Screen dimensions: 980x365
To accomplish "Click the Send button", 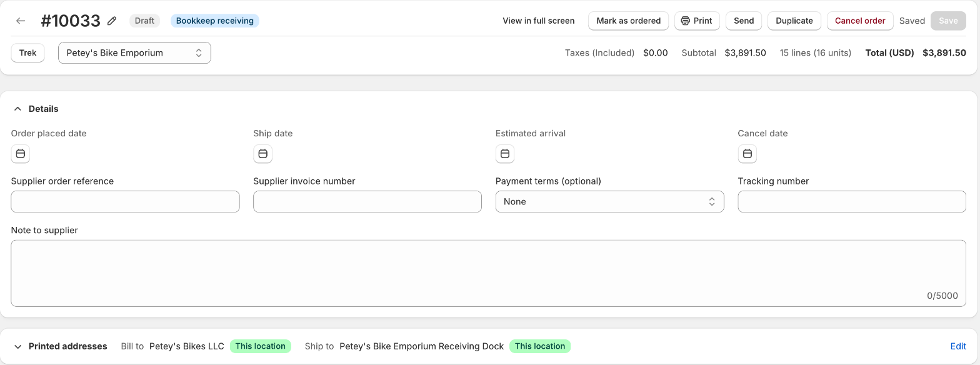I will click(x=744, y=21).
